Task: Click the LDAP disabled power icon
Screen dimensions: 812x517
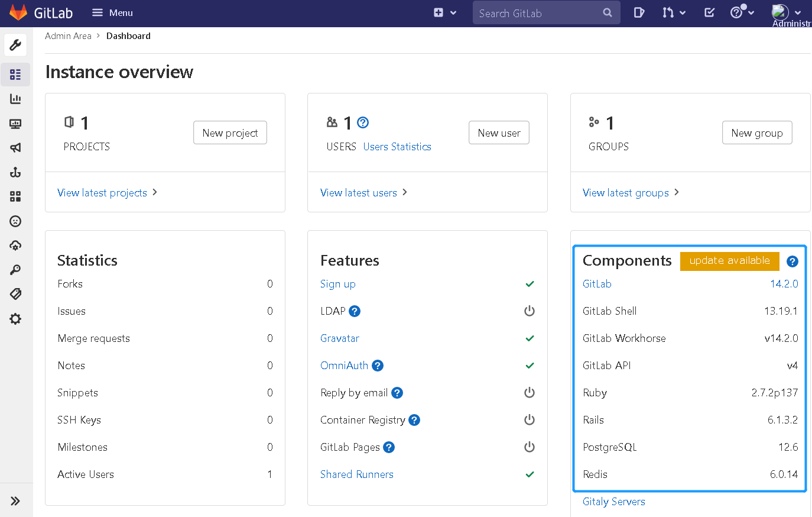Action: (x=530, y=311)
